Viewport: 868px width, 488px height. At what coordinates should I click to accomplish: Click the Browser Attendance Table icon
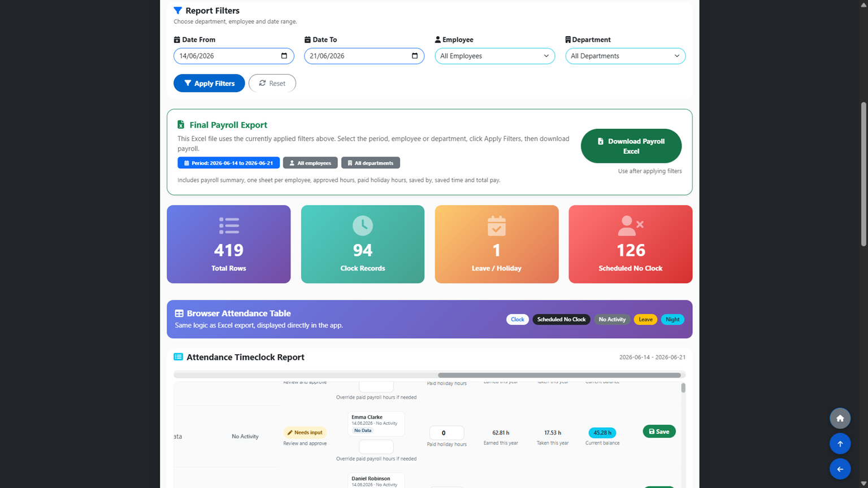pyautogui.click(x=179, y=313)
